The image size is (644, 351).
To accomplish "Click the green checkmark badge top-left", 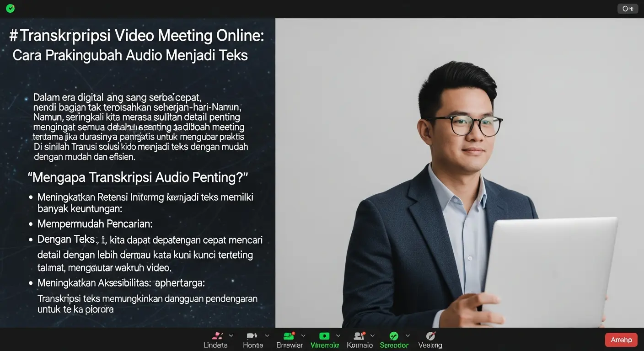I will click(x=10, y=8).
